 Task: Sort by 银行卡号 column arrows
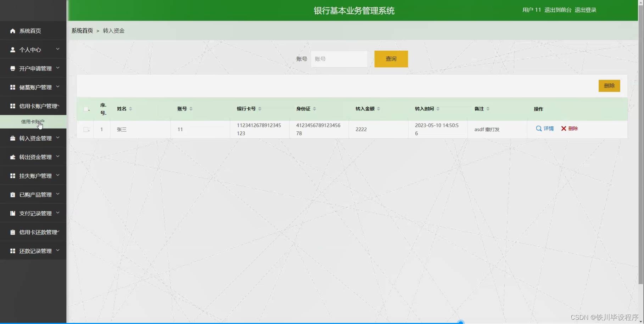click(x=259, y=109)
